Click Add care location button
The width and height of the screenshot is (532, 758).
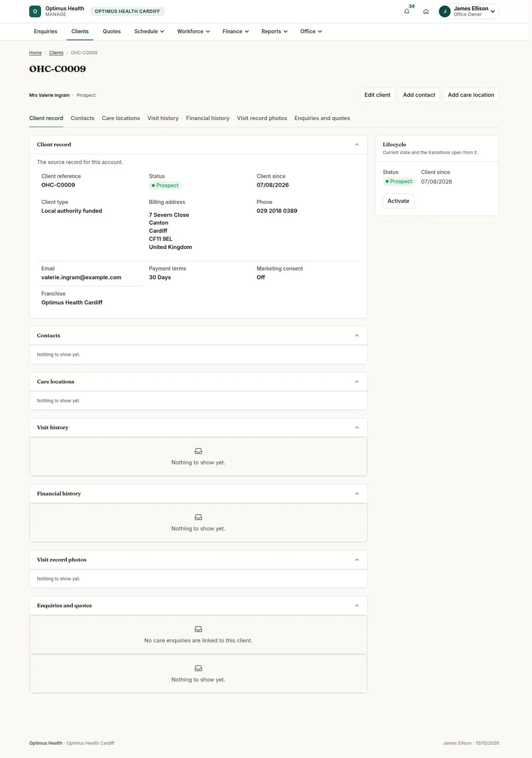(471, 95)
